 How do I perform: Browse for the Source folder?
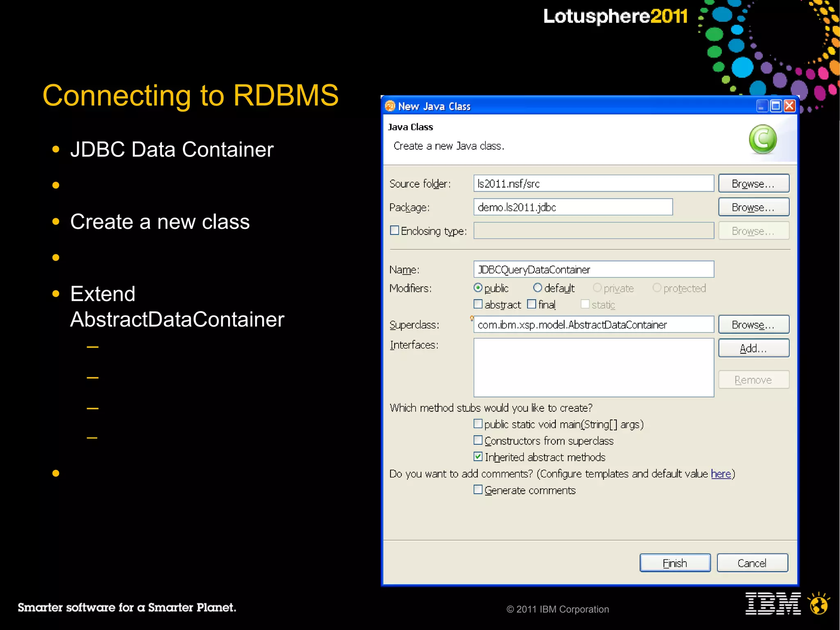click(x=753, y=183)
